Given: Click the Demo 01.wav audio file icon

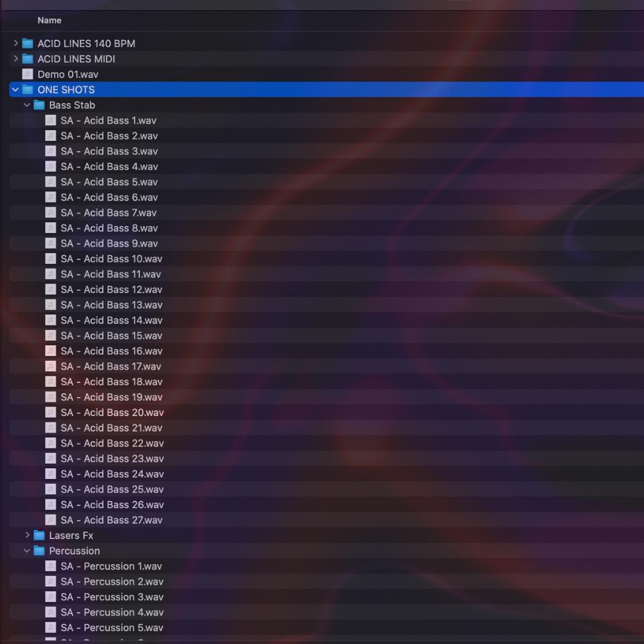Looking at the screenshot, I should 27,74.
